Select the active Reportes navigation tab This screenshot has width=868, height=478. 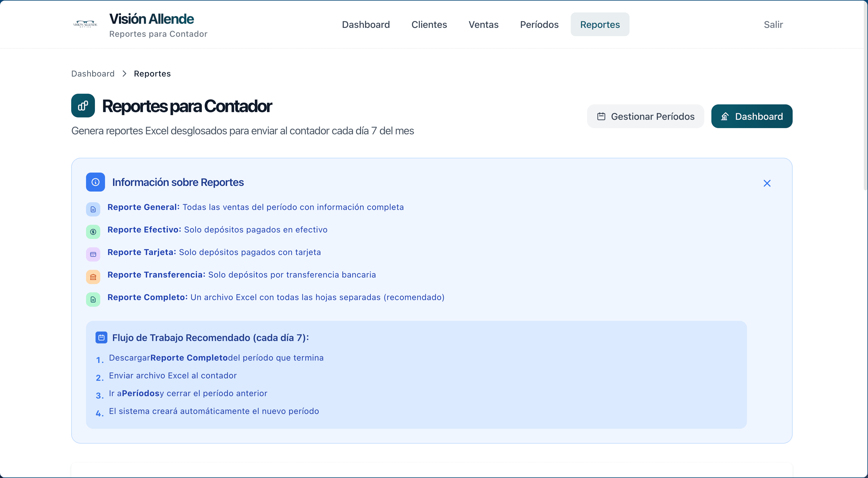tap(600, 24)
